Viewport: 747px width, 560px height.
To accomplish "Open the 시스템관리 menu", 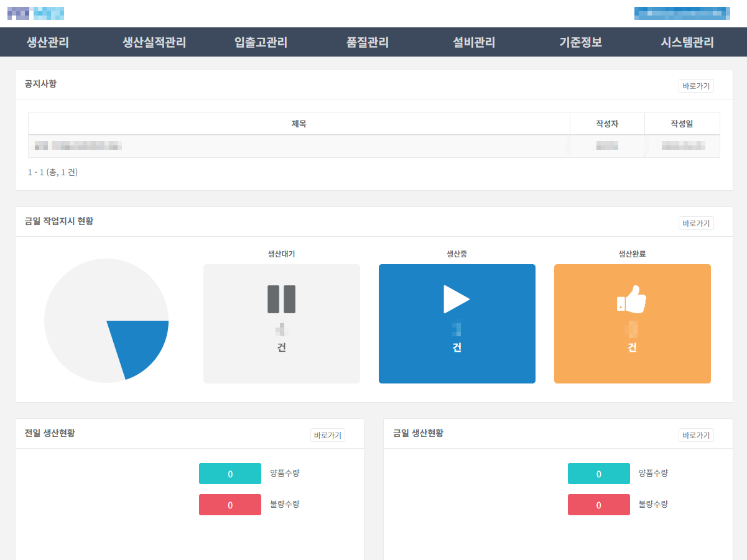I will [x=687, y=42].
